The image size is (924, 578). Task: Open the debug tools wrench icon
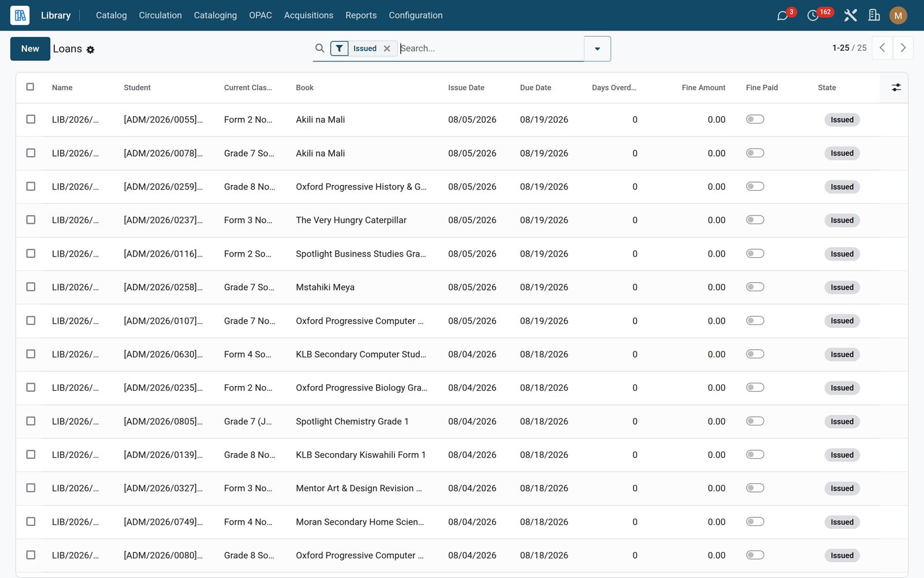[x=850, y=16]
